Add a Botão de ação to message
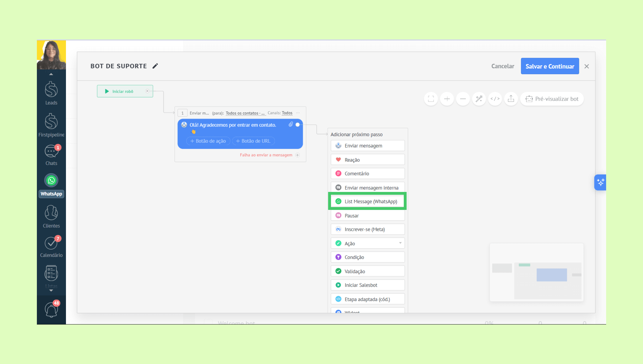This screenshot has width=643, height=364. pos(208,141)
